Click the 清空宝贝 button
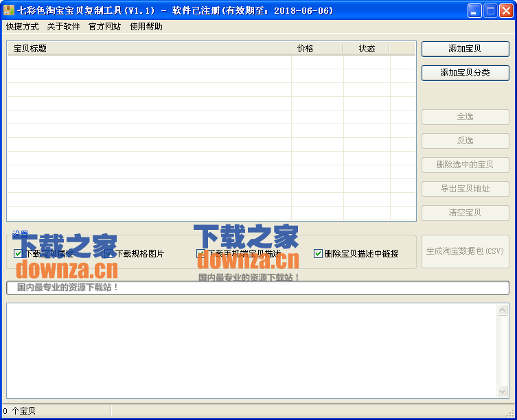This screenshot has width=517, height=420. tap(466, 213)
